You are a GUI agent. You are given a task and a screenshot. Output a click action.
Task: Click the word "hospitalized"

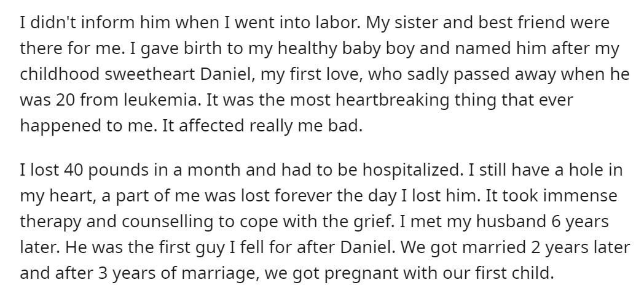point(412,170)
